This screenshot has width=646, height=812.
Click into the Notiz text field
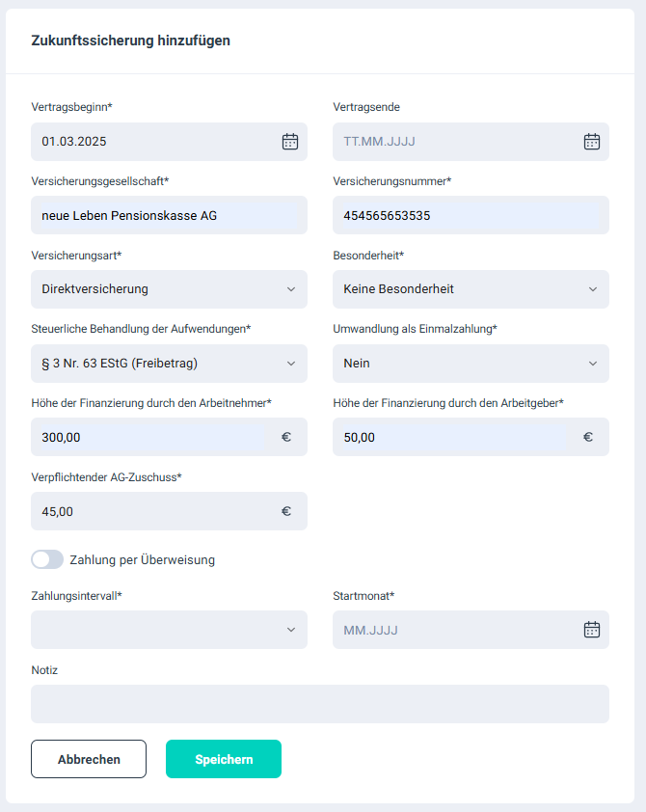tap(320, 704)
